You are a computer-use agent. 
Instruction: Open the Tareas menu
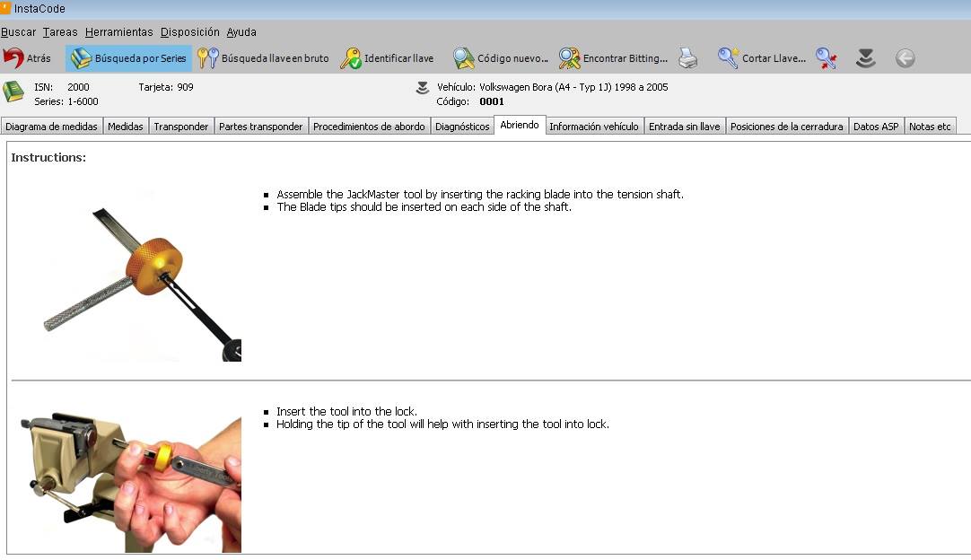60,32
